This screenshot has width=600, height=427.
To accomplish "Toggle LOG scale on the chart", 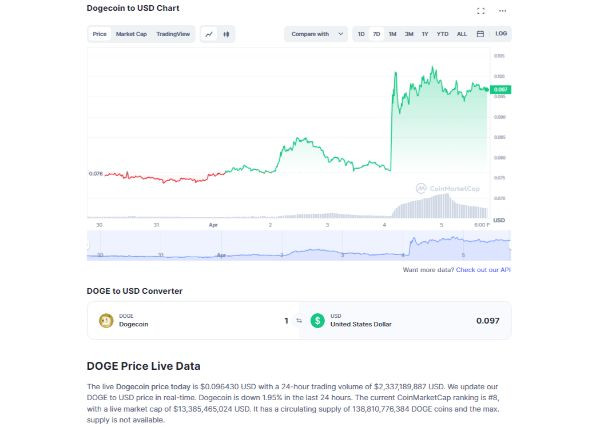I will click(501, 34).
